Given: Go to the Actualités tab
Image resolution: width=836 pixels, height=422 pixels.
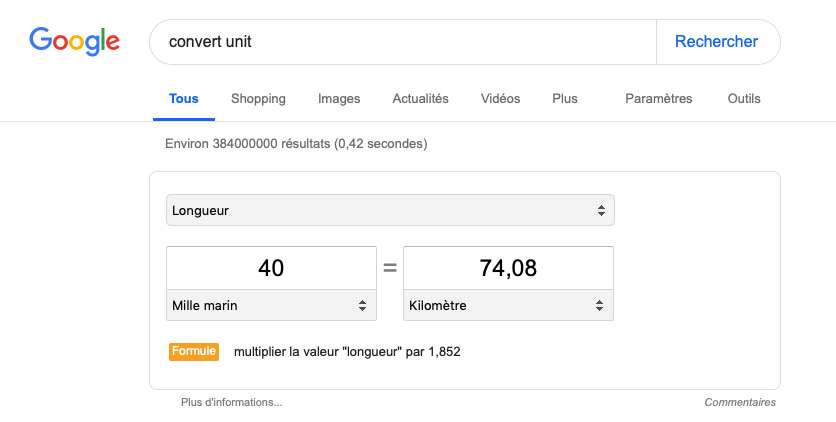Looking at the screenshot, I should (x=420, y=99).
